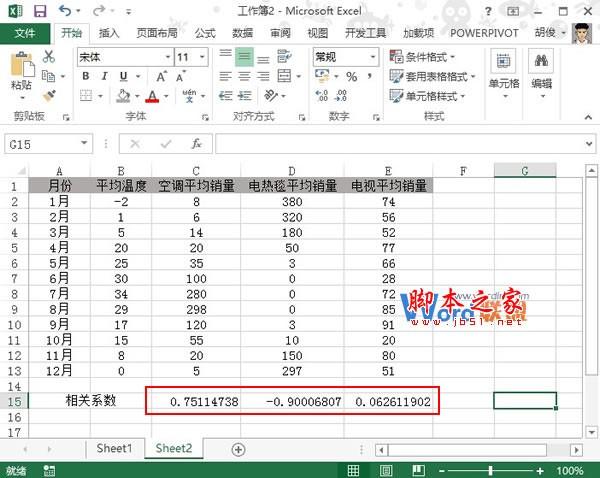Click the Insert Function fx icon
The image size is (600, 478).
(x=196, y=144)
